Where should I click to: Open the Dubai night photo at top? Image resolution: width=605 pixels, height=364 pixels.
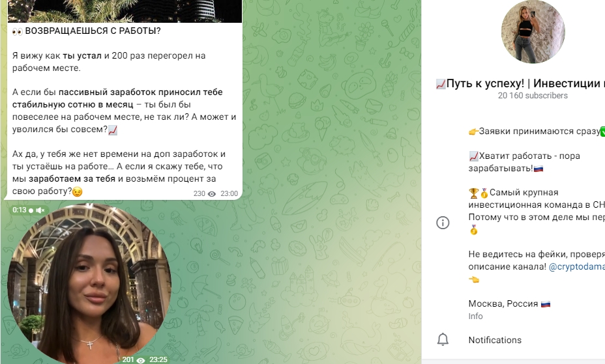[x=125, y=11]
